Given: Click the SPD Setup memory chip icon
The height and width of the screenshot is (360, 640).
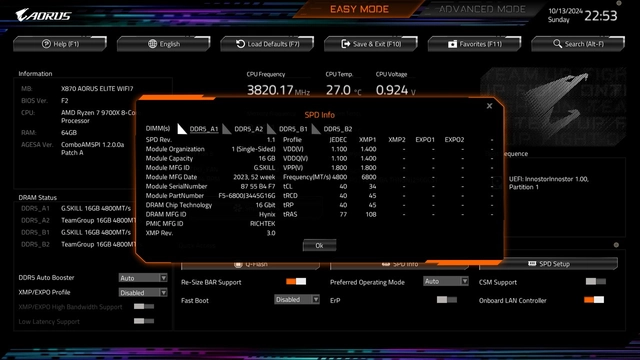Looking at the screenshot, I should click(x=532, y=264).
